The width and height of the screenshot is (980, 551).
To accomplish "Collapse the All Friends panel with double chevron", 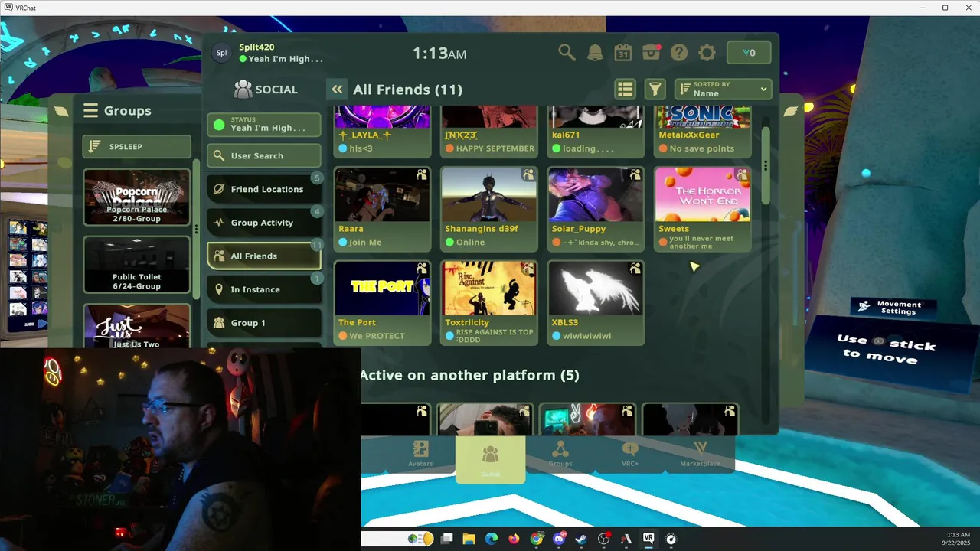I will tap(337, 90).
